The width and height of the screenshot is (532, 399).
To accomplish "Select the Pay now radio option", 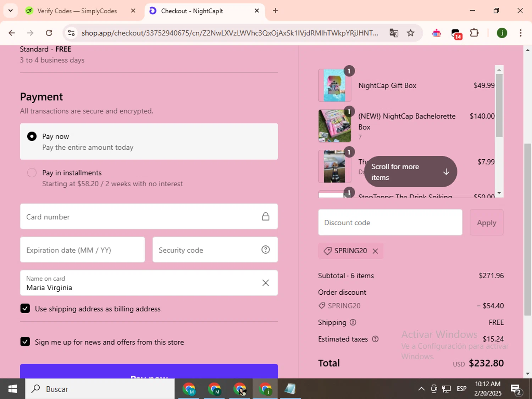I will 32,136.
